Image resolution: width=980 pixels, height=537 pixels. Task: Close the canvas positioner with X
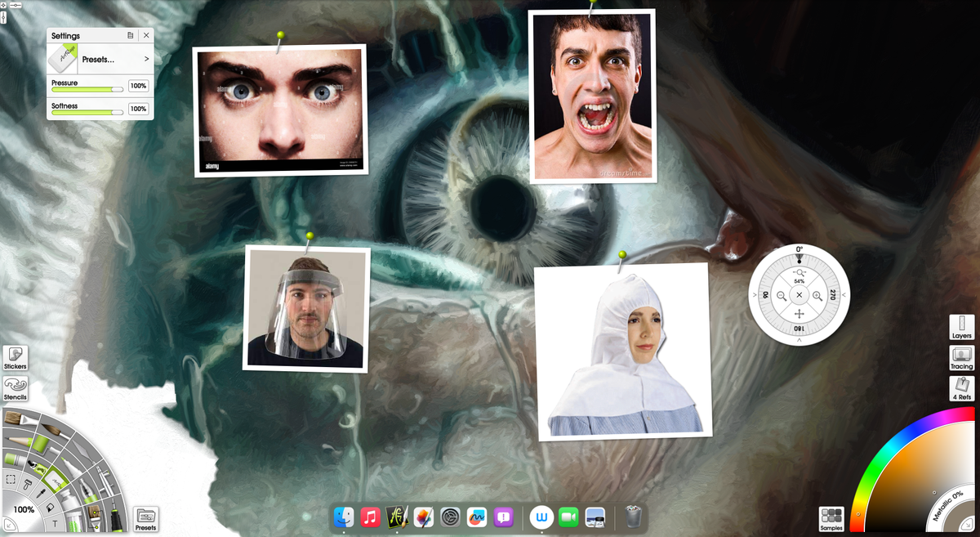[800, 295]
